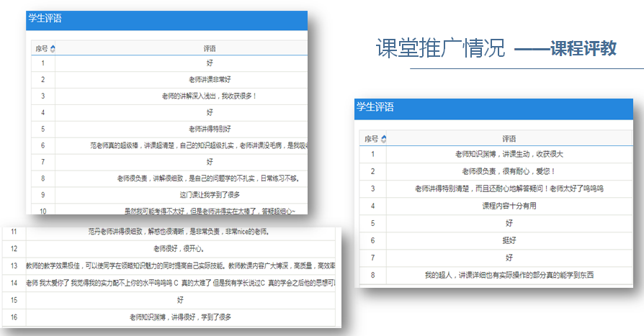
Task: Click comment '这门课让我学到了很多'
Action: pos(210,195)
